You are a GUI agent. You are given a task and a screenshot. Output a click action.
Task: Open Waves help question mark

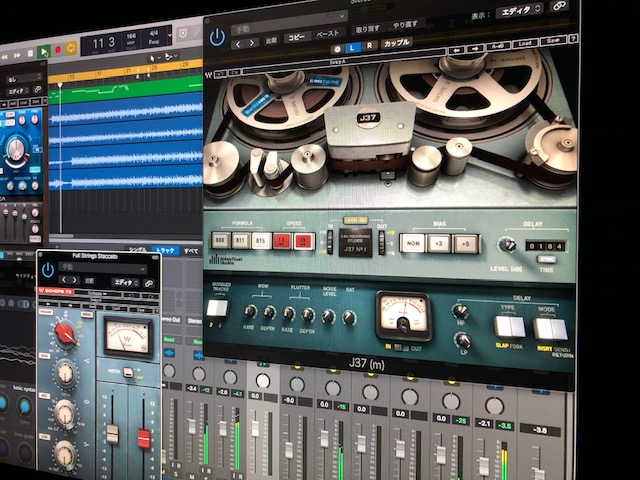[573, 39]
